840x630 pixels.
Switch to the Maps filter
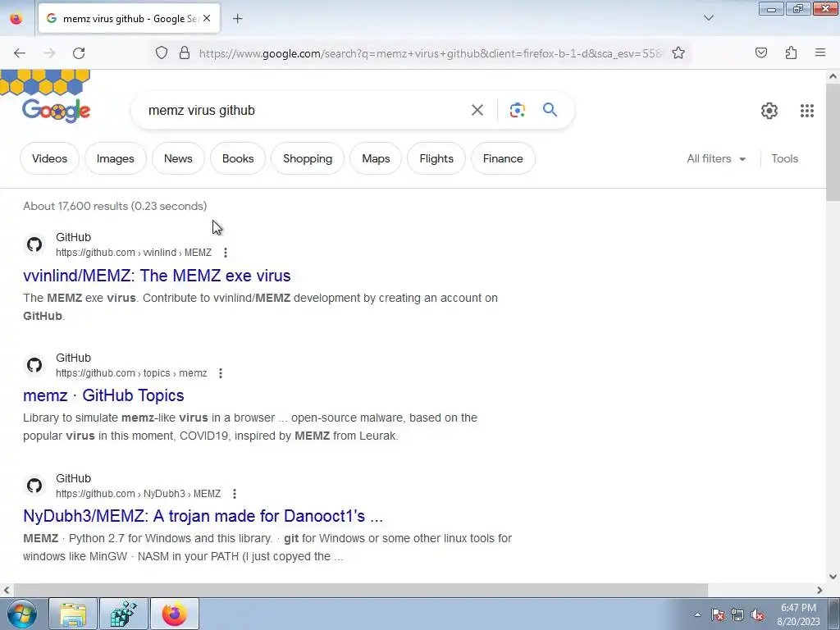pos(376,158)
